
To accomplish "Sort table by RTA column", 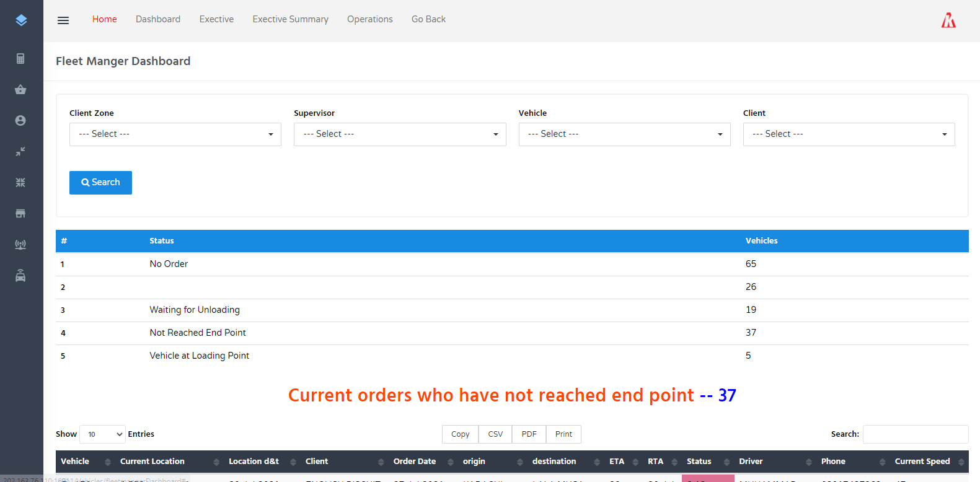I will click(x=662, y=462).
